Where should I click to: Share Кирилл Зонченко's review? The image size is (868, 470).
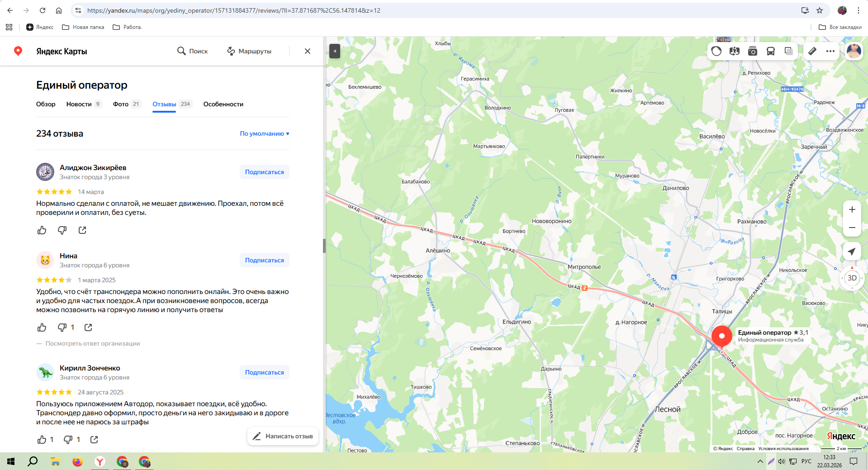(x=94, y=440)
